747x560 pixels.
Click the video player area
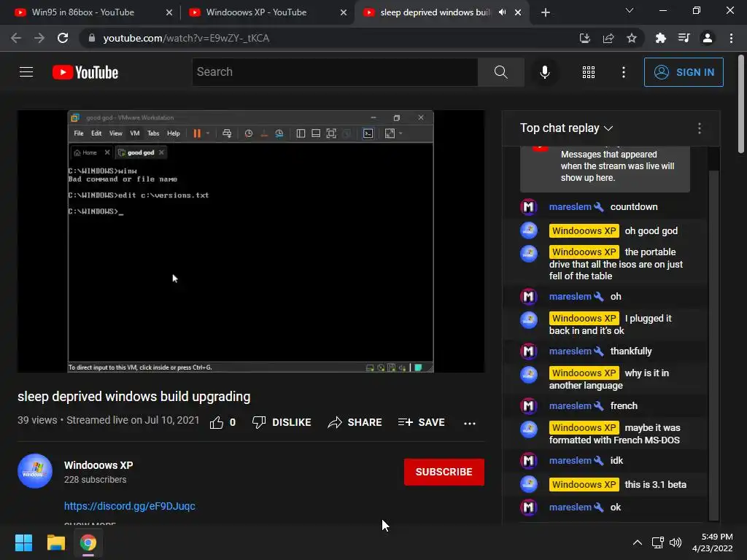coord(251,241)
